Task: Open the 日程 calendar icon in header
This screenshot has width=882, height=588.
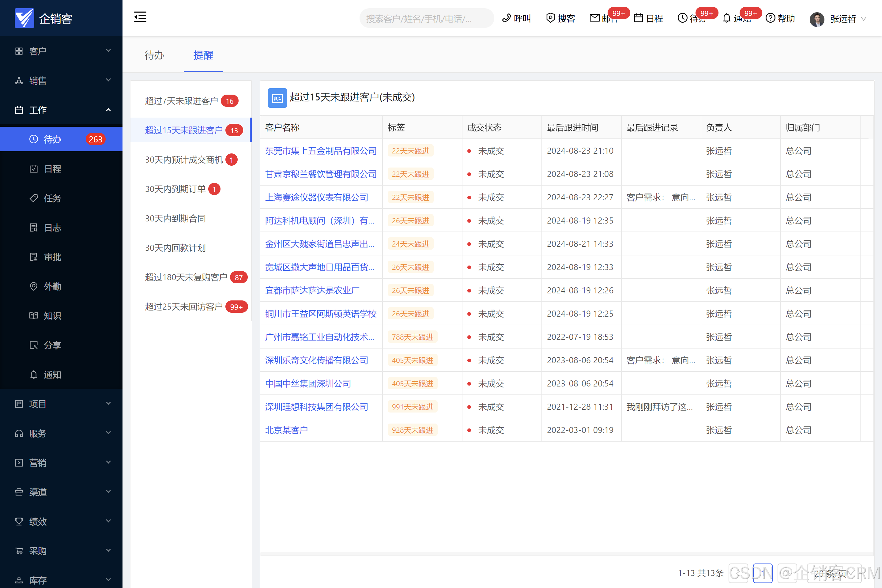Action: pyautogui.click(x=638, y=18)
